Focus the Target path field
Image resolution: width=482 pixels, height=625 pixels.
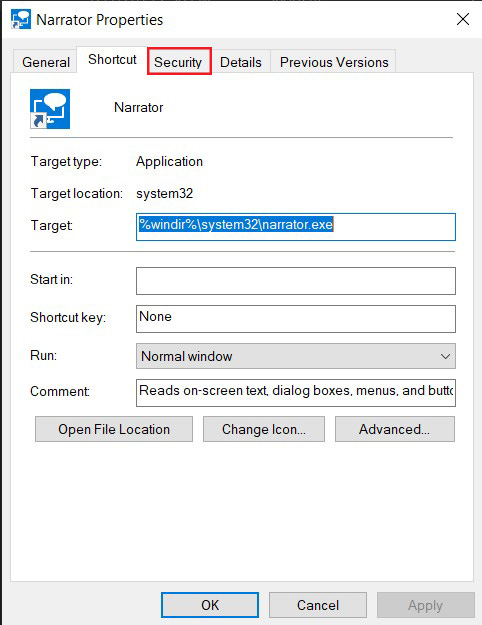click(x=295, y=227)
